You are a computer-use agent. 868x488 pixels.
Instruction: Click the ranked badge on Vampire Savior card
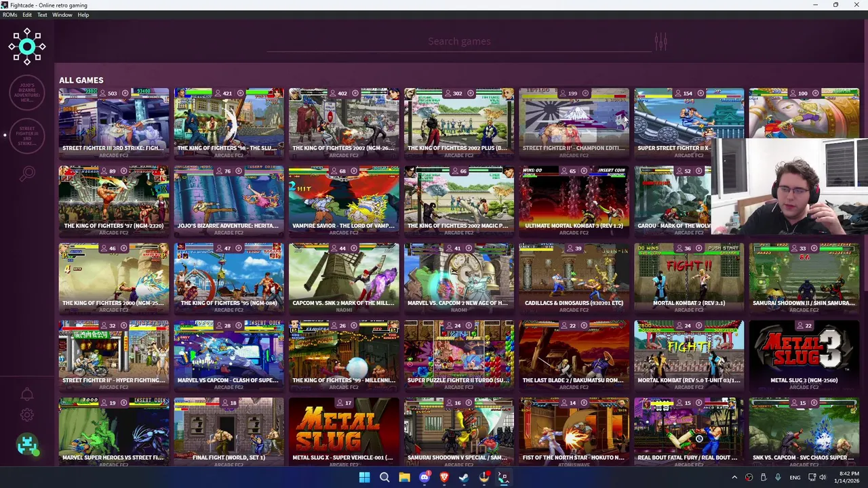354,171
